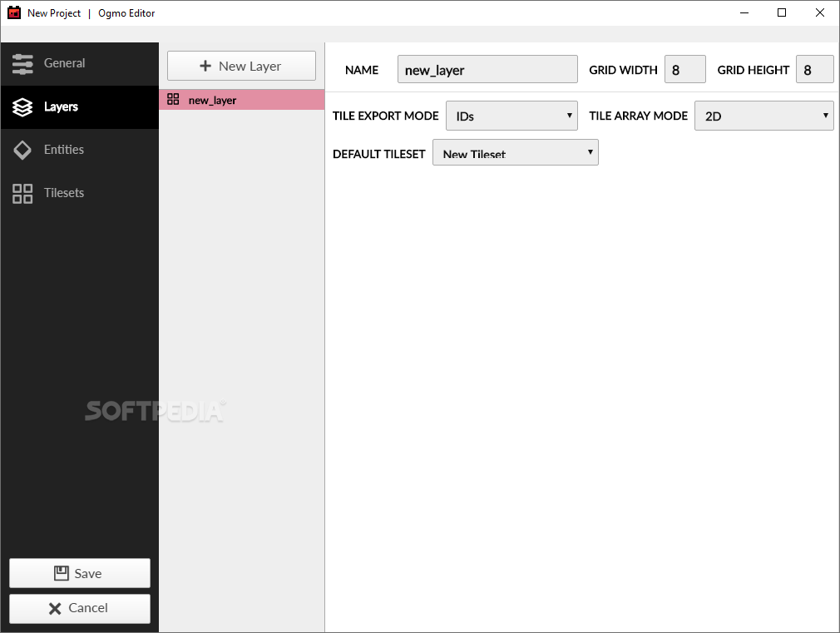Click the Entities diamond icon
This screenshot has width=840, height=633.
tap(22, 150)
